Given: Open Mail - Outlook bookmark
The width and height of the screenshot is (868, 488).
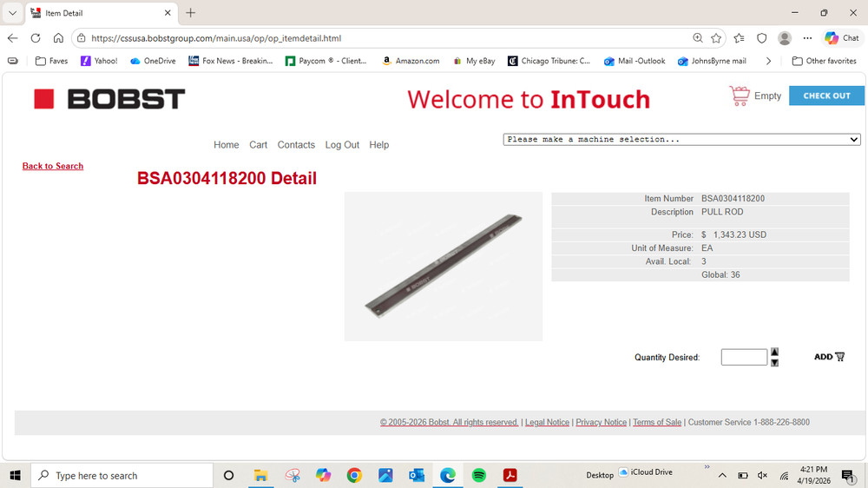Looking at the screenshot, I should [x=635, y=61].
